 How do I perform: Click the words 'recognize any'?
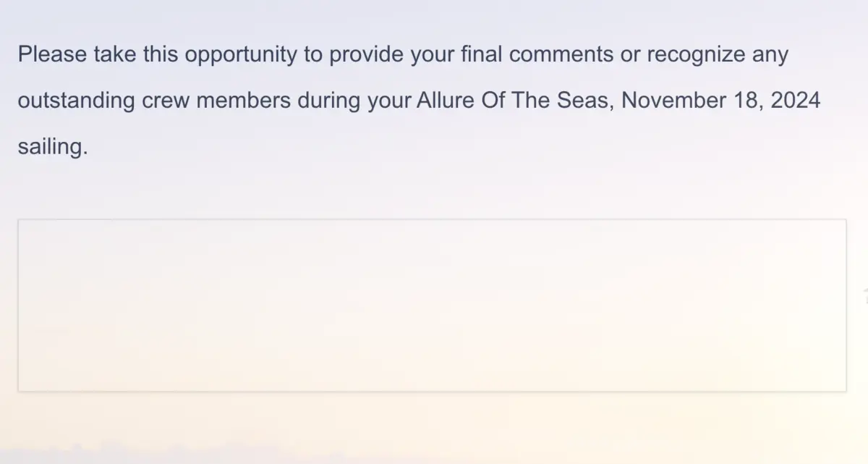tap(717, 54)
